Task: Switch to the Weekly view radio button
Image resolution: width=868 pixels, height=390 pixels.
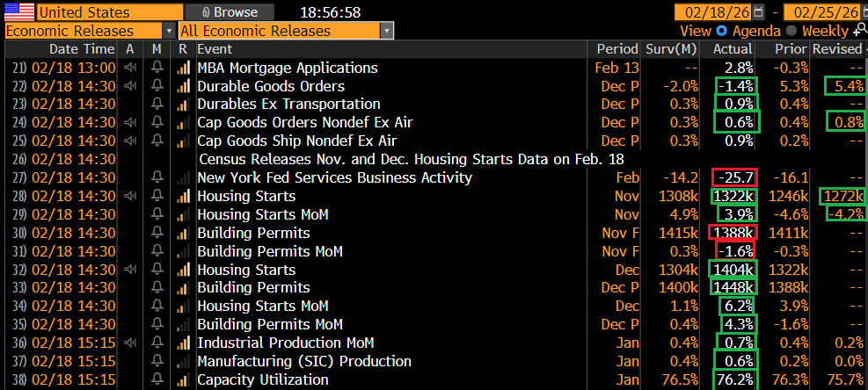Action: pyautogui.click(x=791, y=31)
